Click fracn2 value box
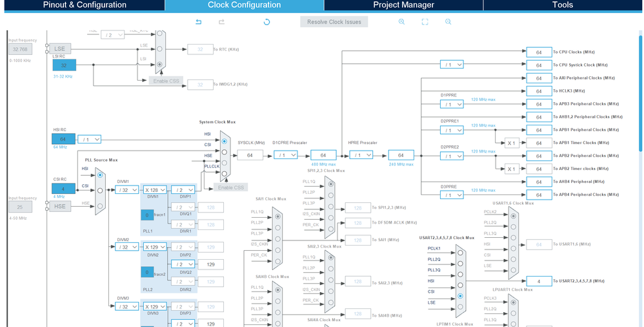 (x=147, y=272)
